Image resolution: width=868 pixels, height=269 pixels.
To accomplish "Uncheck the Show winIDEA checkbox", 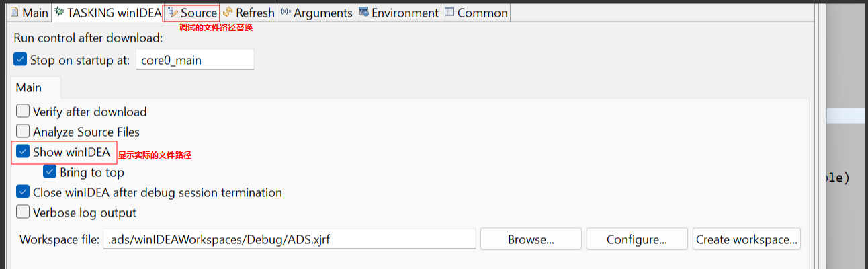I will click(23, 152).
